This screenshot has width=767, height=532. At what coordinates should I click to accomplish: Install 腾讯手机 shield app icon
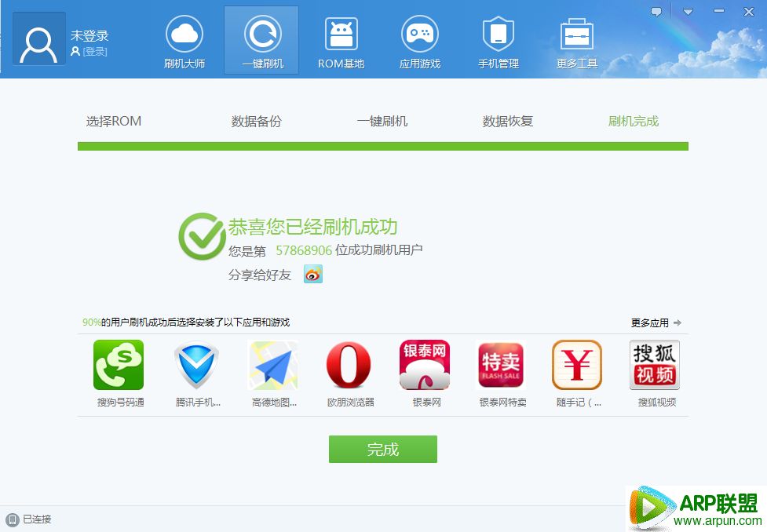[x=196, y=366]
